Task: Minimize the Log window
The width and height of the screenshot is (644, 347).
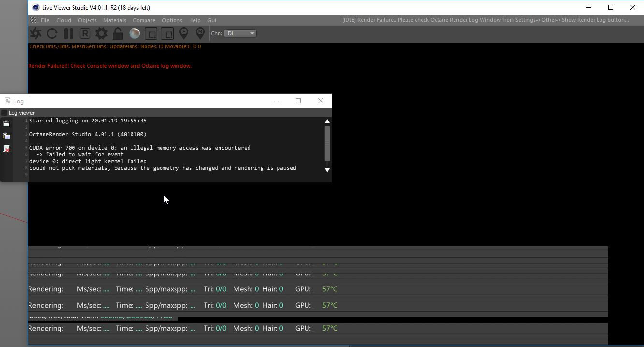Action: pos(277,101)
